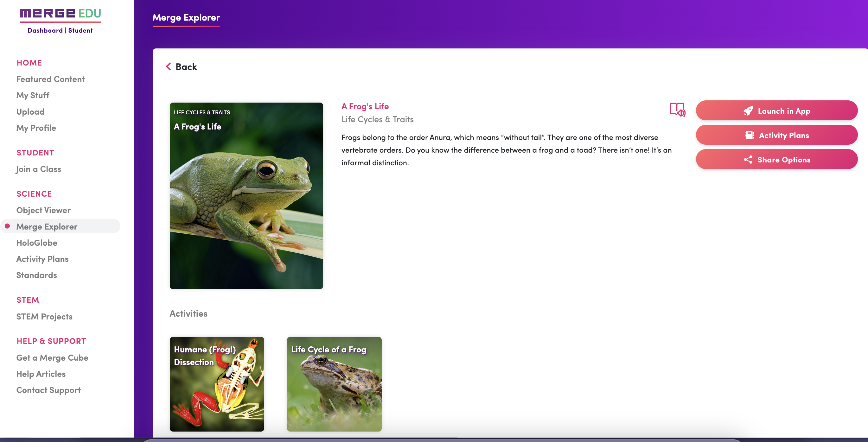Open the Life Cycle of a Frog activity card

(x=334, y=384)
